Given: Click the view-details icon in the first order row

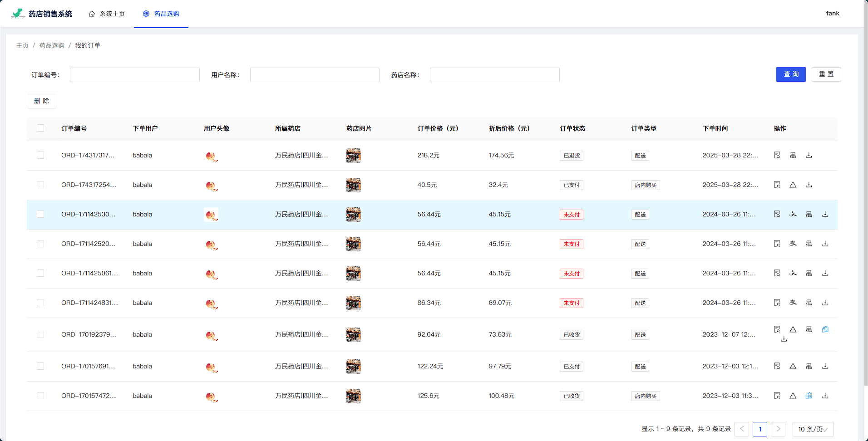Looking at the screenshot, I should click(777, 155).
